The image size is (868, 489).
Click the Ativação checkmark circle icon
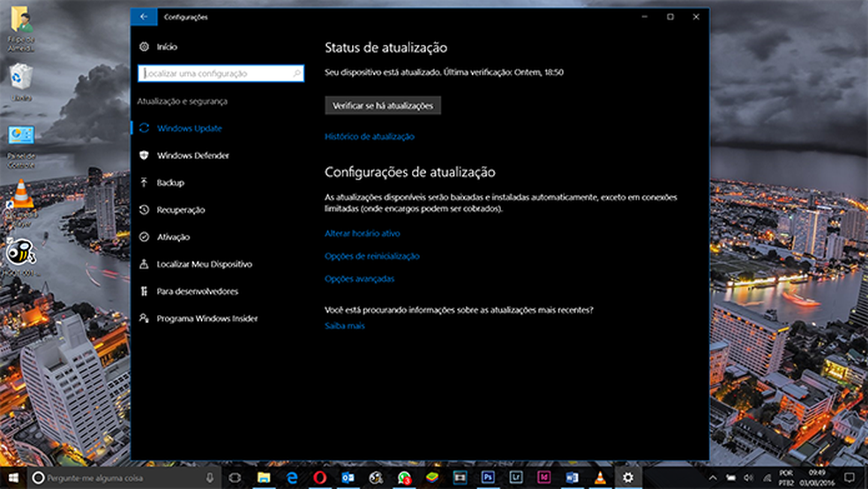[144, 237]
